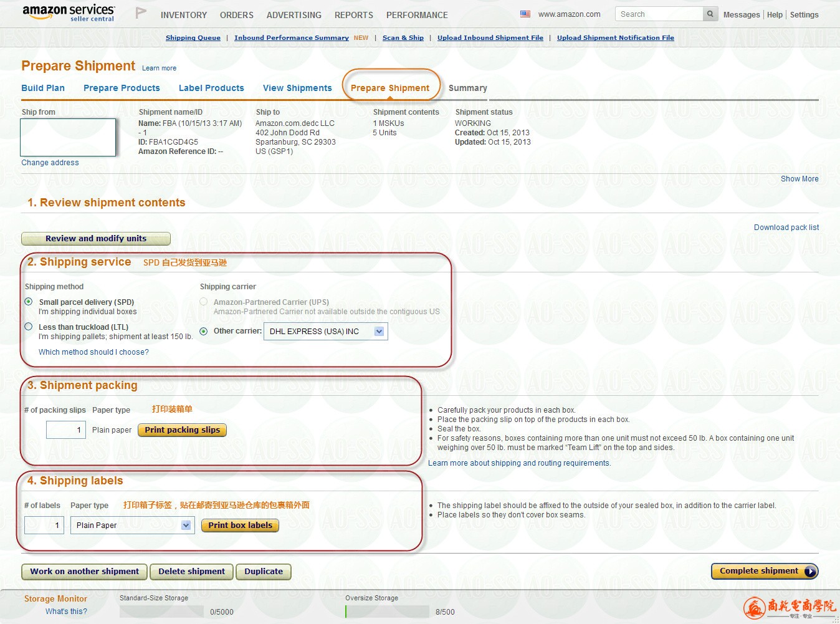Open Help link in header
The image size is (840, 624).
pyautogui.click(x=775, y=15)
